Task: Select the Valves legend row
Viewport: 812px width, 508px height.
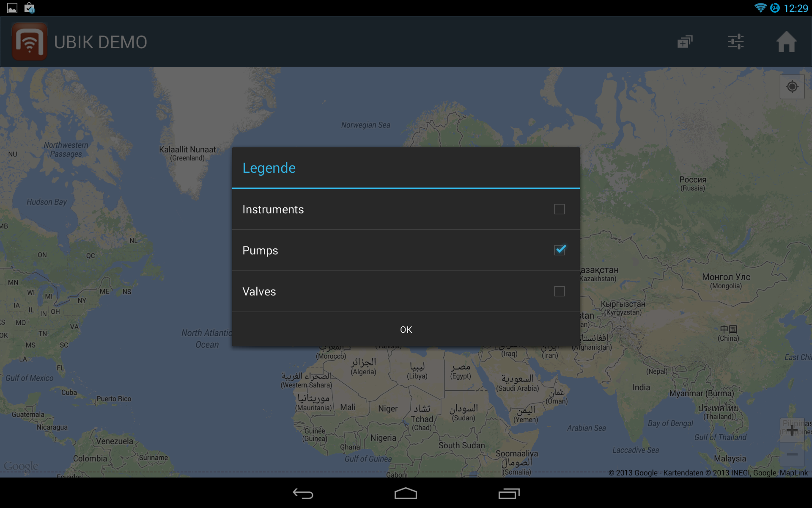Action: pyautogui.click(x=406, y=291)
